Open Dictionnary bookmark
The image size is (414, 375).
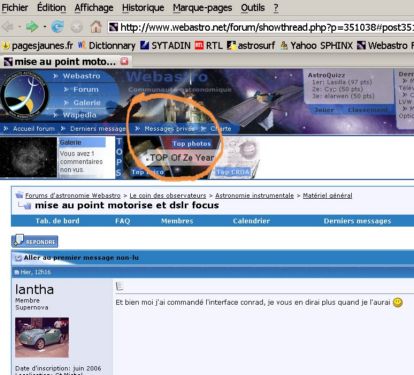tap(107, 45)
